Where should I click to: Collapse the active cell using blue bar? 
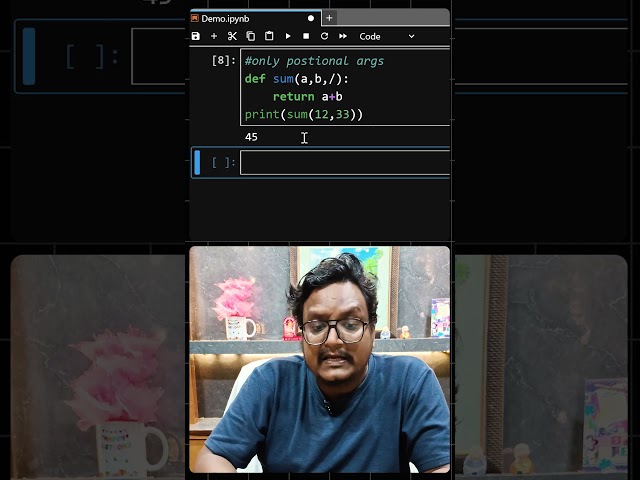(x=197, y=162)
